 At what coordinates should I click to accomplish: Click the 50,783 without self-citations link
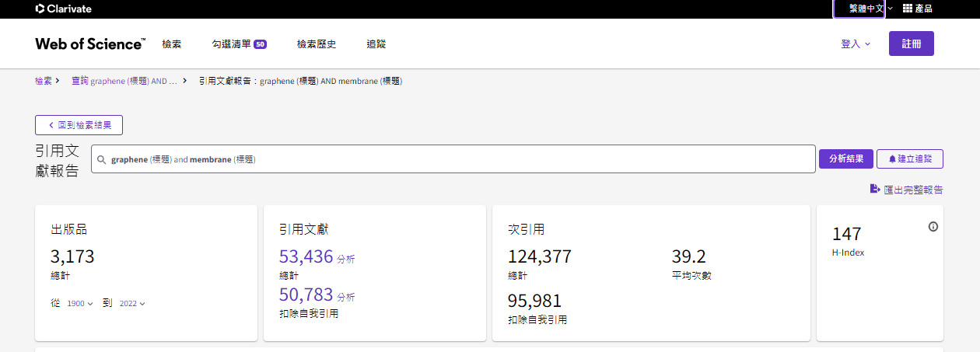pos(306,294)
